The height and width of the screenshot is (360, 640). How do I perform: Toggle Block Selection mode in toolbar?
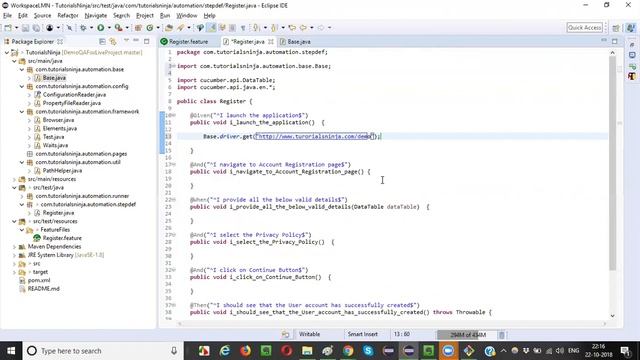(232, 28)
